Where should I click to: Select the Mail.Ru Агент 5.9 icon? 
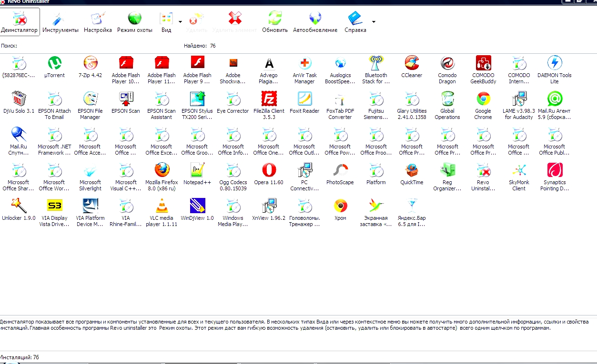pyautogui.click(x=555, y=98)
